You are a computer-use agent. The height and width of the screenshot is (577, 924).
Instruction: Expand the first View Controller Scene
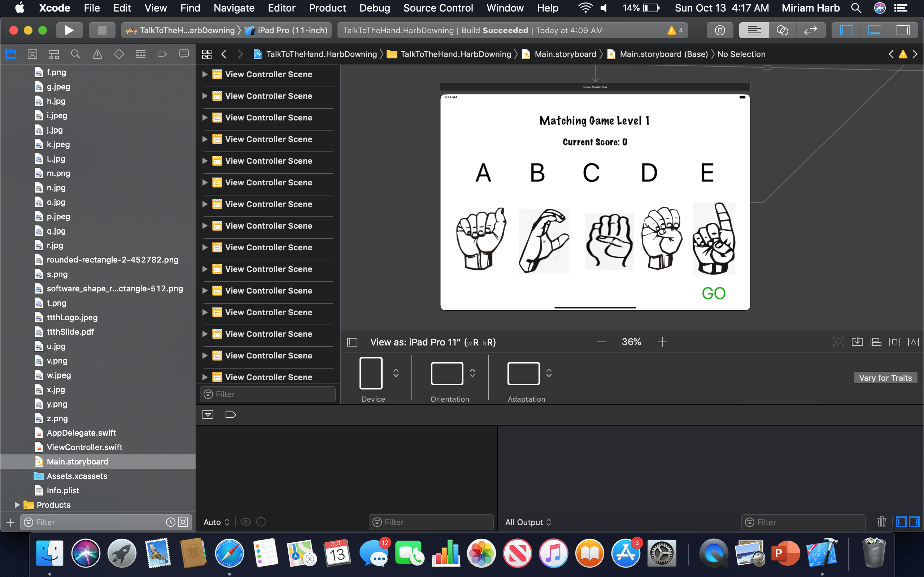[x=205, y=74]
